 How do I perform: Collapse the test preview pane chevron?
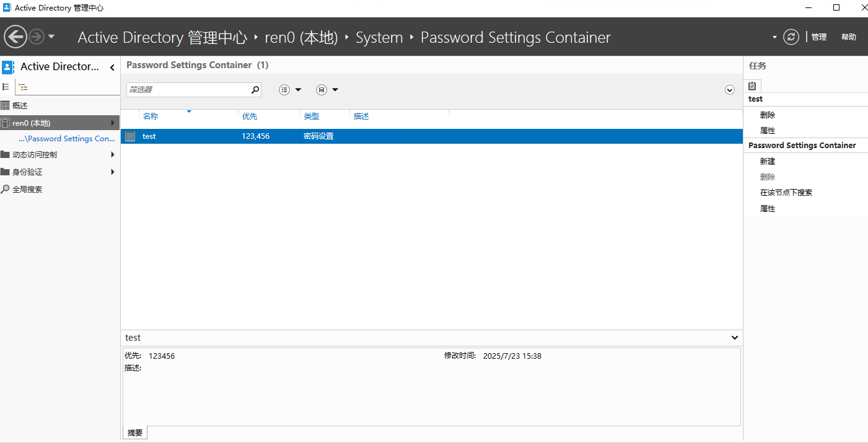tap(735, 338)
